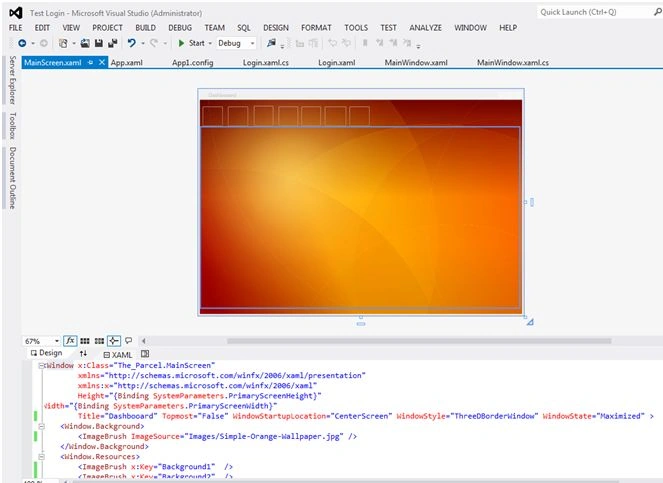Open the 67% zoom level dropdown
This screenshot has height=483, width=663.
click(x=41, y=341)
